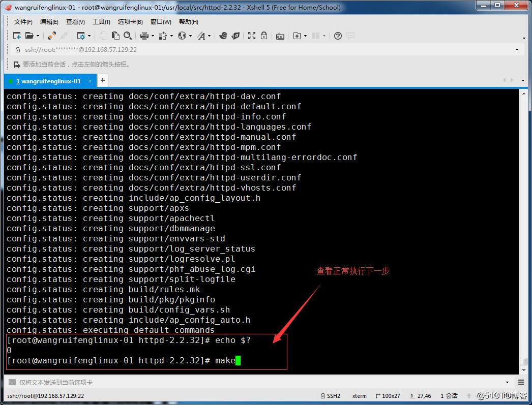The height and width of the screenshot is (405, 532).
Task: Click the greyed Reconnect icon
Action: coord(64,36)
